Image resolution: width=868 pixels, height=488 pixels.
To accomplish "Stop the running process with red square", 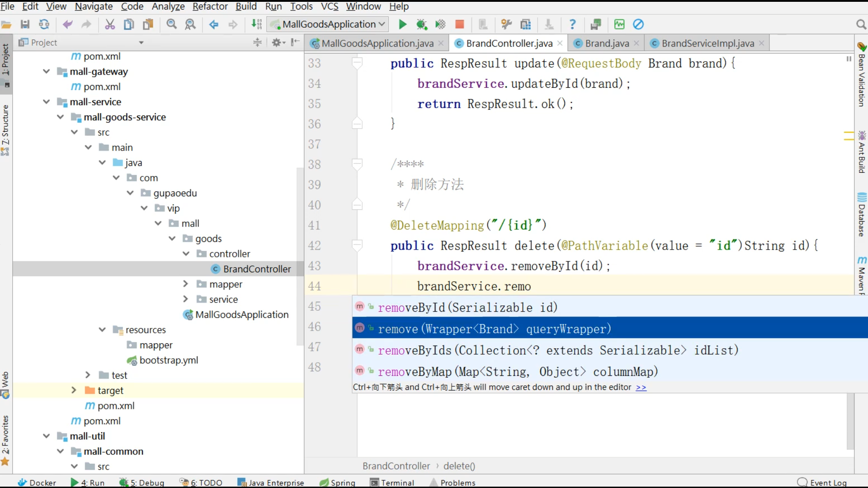I will click(x=459, y=24).
